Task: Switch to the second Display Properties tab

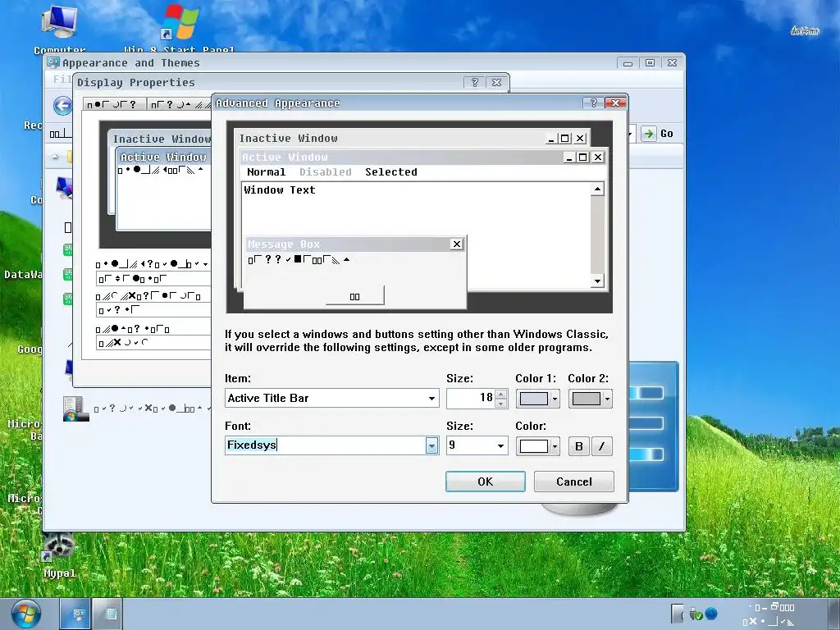Action: click(180, 104)
